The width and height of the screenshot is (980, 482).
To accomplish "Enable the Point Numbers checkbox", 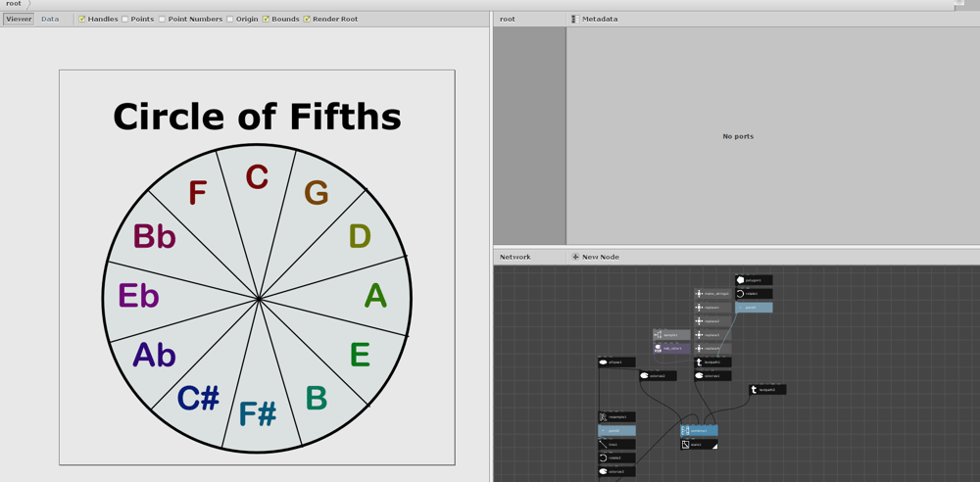I will point(162,20).
